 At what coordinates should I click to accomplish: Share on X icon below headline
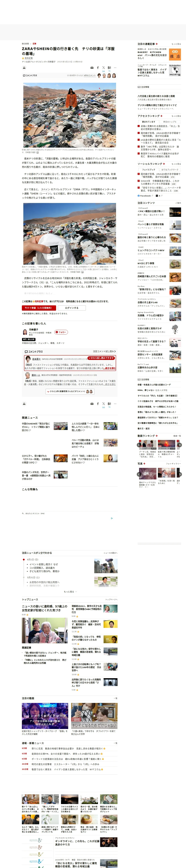tap(104, 68)
